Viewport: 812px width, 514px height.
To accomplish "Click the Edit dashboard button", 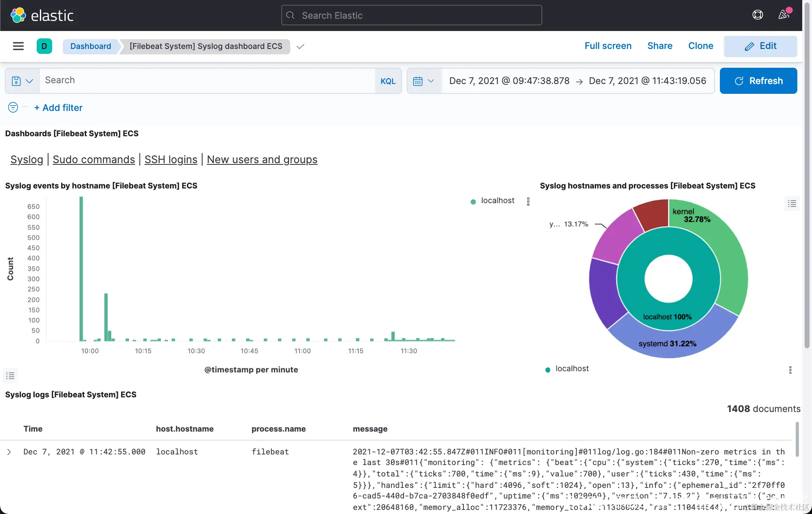I will [760, 46].
